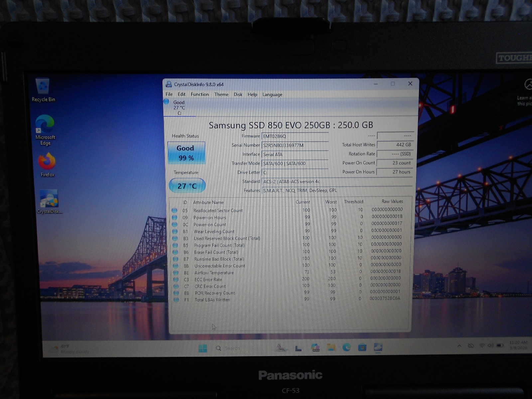
Task: Select the Wear Leveling Count attribute name
Action: pyautogui.click(x=214, y=231)
